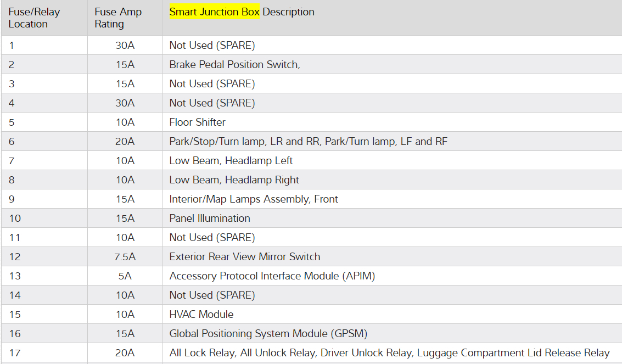Screen dimensions: 622x364
Task: Select the Park/Stop/Turn lamp description row
Action: point(308,142)
